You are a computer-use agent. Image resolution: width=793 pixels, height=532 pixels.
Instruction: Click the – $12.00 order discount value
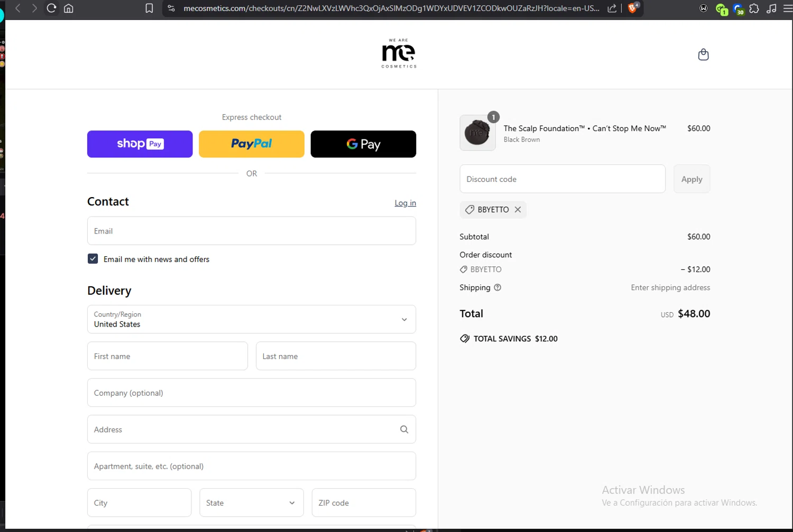(x=695, y=269)
